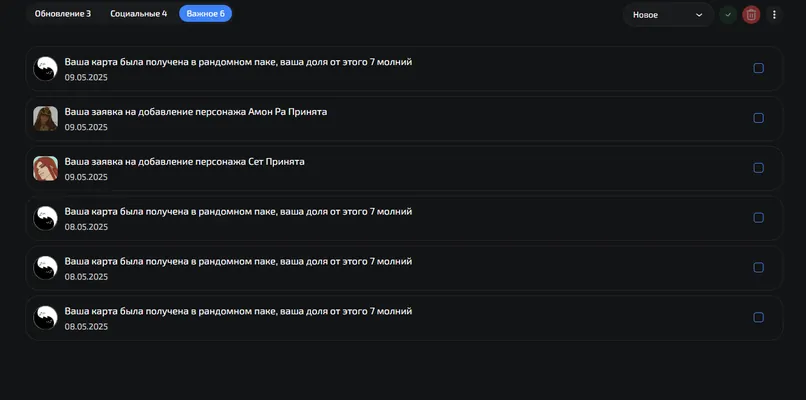The image size is (806, 400).
Task: Switch to the Социальные 4 tab
Action: [x=138, y=14]
